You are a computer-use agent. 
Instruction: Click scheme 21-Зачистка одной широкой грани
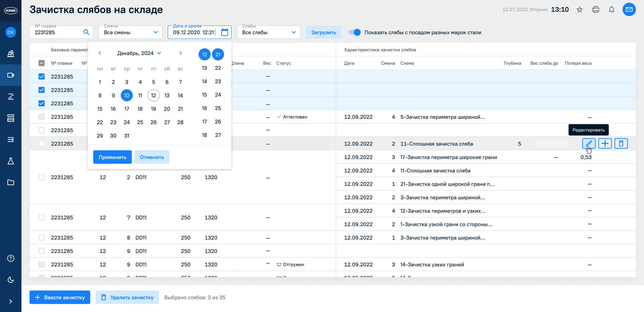click(x=448, y=184)
